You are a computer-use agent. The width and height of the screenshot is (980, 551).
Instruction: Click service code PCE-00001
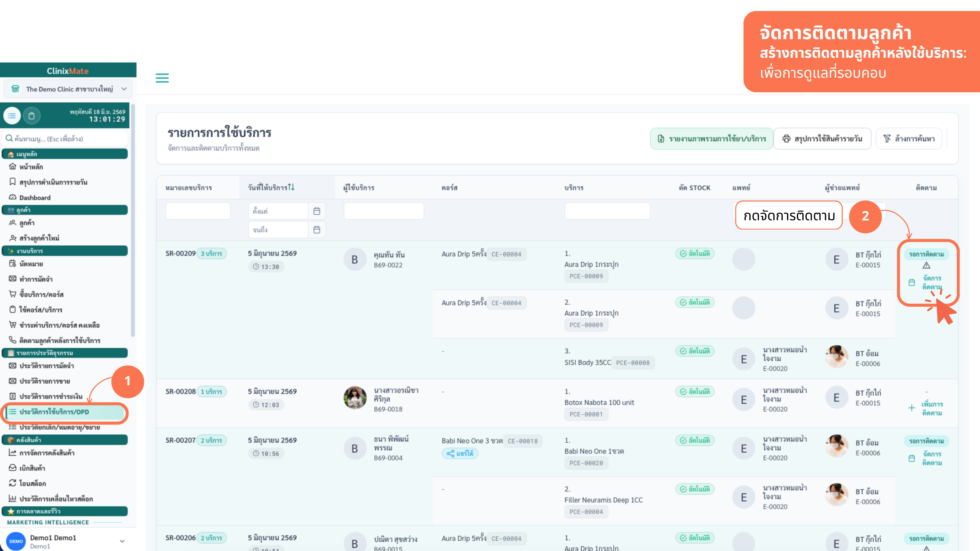point(586,415)
